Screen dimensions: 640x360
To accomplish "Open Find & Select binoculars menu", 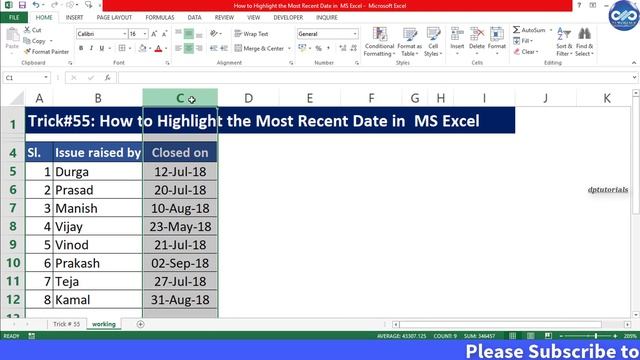I will (x=584, y=42).
